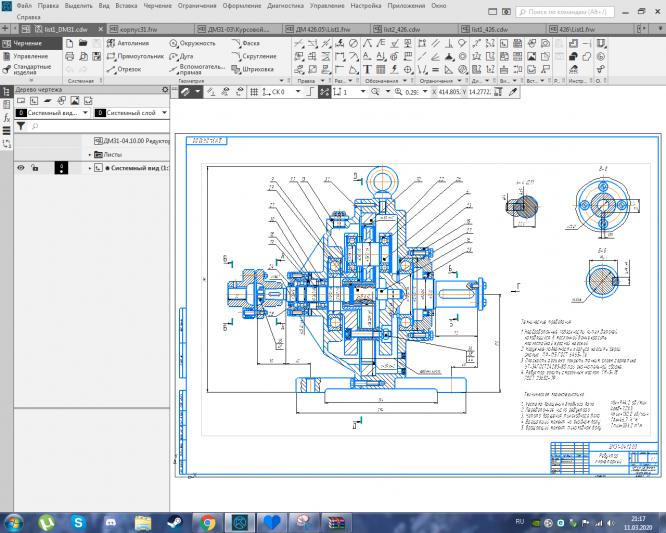Toggle eye visibility of Системный вид

tap(20, 168)
